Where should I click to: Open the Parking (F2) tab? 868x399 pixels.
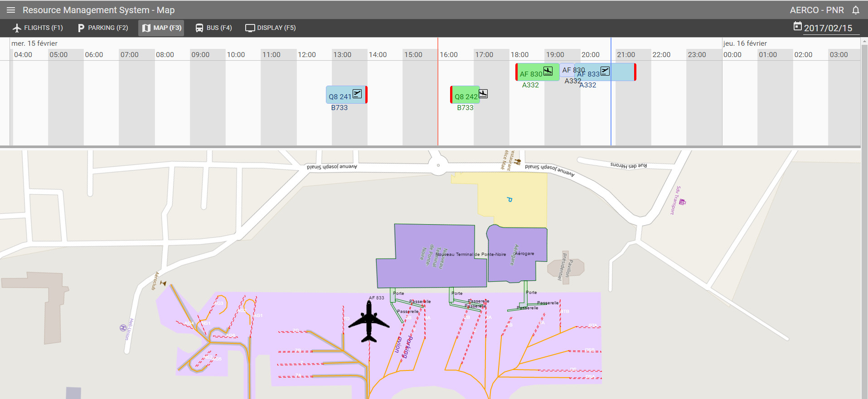pos(103,28)
